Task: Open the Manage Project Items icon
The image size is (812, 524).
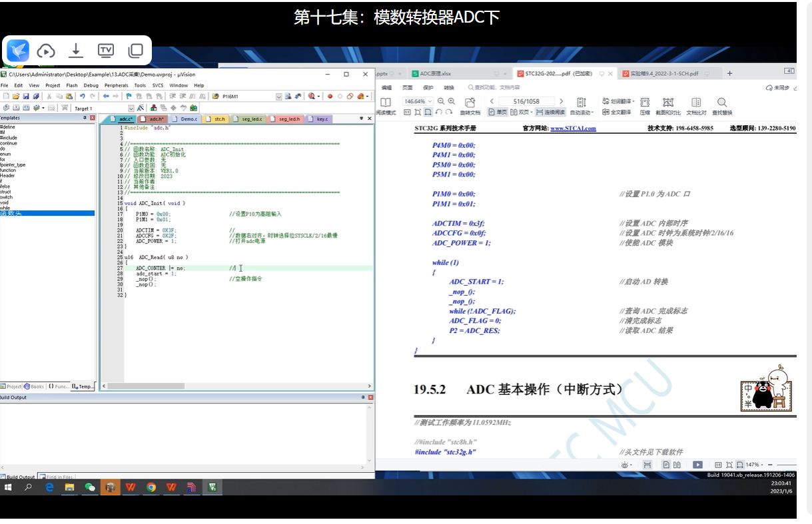Action: click(154, 108)
